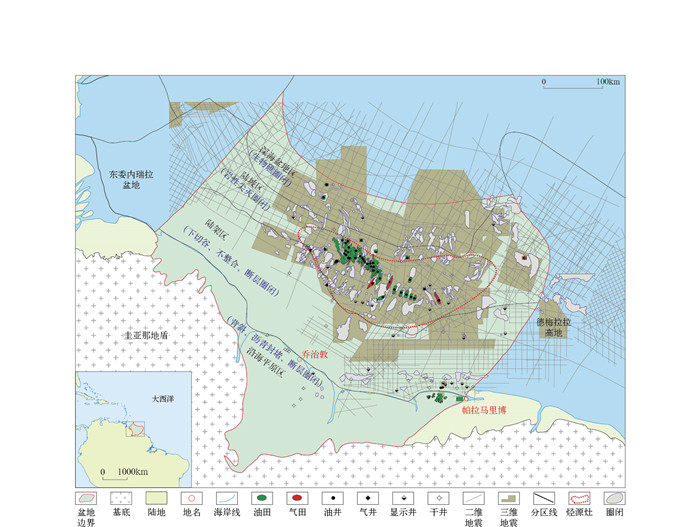Click the 油井 legend symbol
Image resolution: width=700 pixels, height=527 pixels.
[333, 497]
